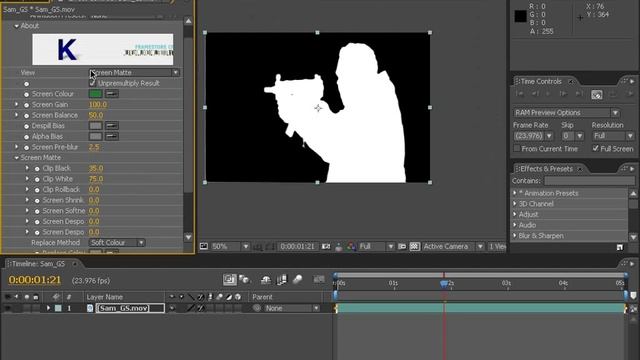This screenshot has height=360, width=640.
Task: Click the parent pick whip icon
Action: (256, 309)
